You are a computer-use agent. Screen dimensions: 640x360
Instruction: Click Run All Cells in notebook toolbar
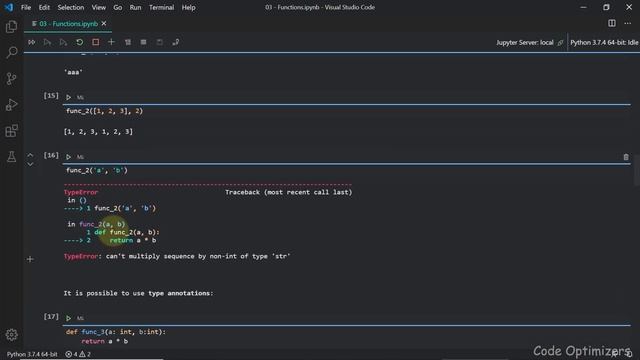tap(31, 42)
